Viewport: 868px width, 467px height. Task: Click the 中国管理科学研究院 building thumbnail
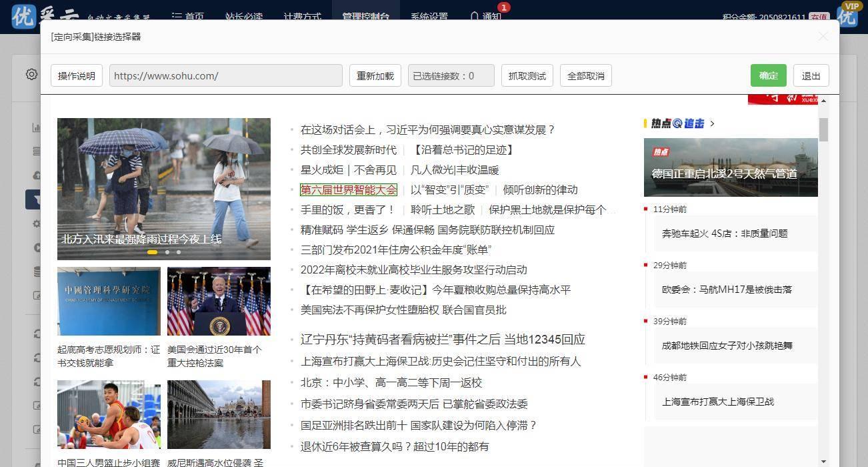click(109, 301)
